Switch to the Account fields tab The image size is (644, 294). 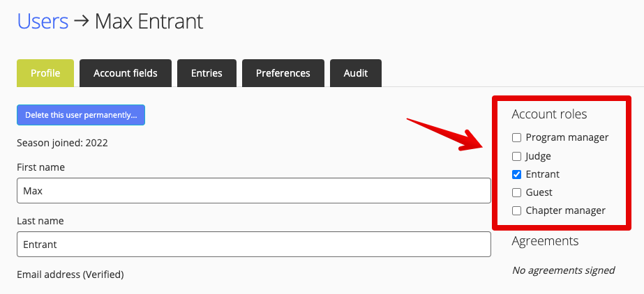click(126, 73)
